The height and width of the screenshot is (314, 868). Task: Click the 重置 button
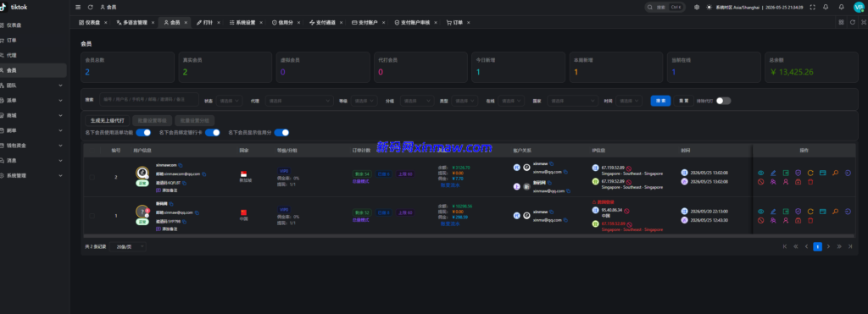click(x=684, y=101)
